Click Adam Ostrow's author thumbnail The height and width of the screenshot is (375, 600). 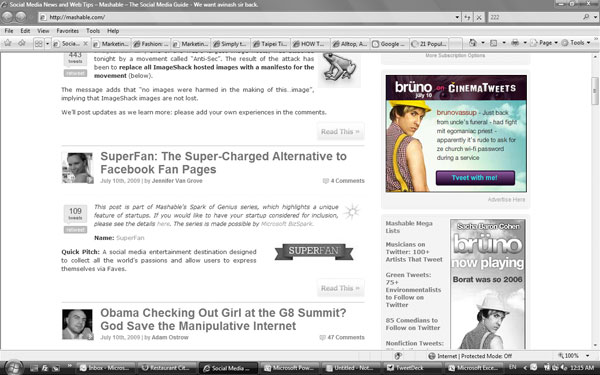(78, 324)
